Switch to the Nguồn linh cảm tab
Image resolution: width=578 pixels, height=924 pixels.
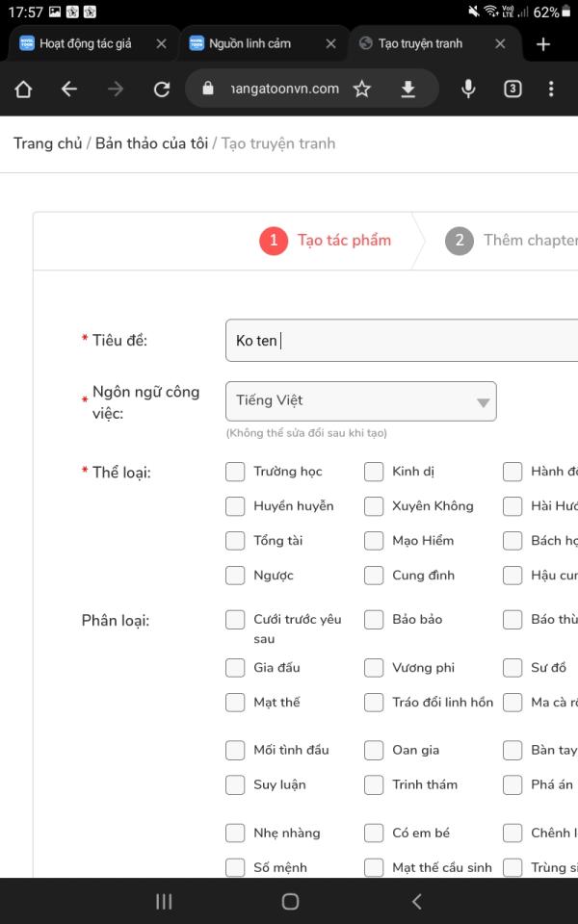click(253, 43)
